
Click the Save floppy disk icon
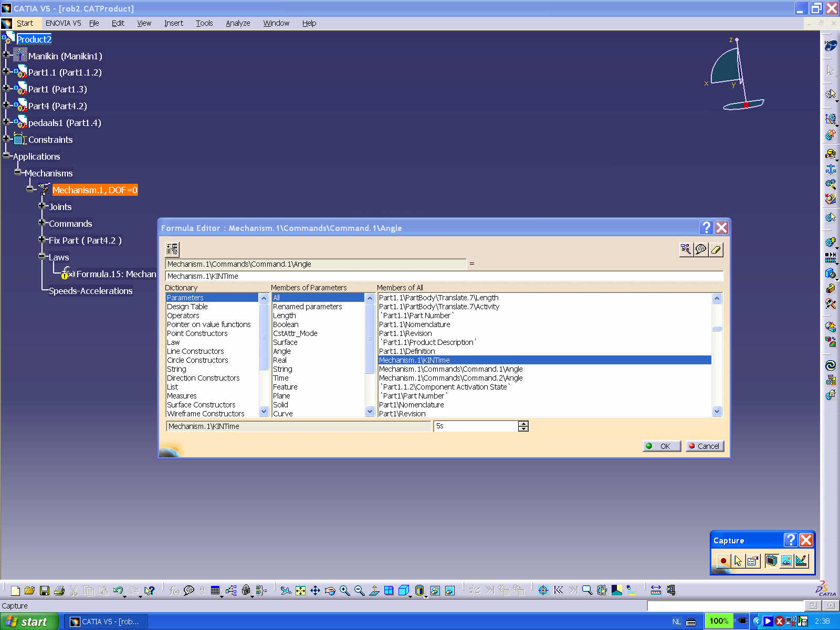[45, 591]
